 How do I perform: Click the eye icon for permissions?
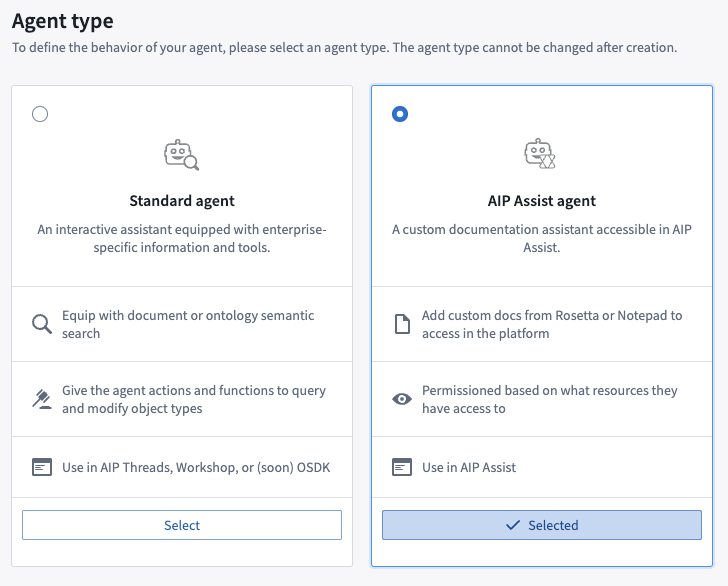pos(402,399)
